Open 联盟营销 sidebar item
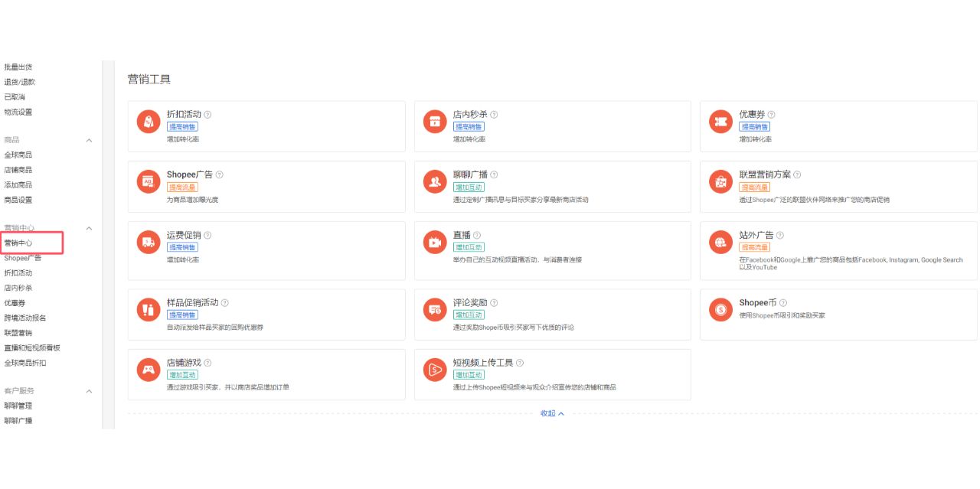The image size is (980, 489). [18, 333]
